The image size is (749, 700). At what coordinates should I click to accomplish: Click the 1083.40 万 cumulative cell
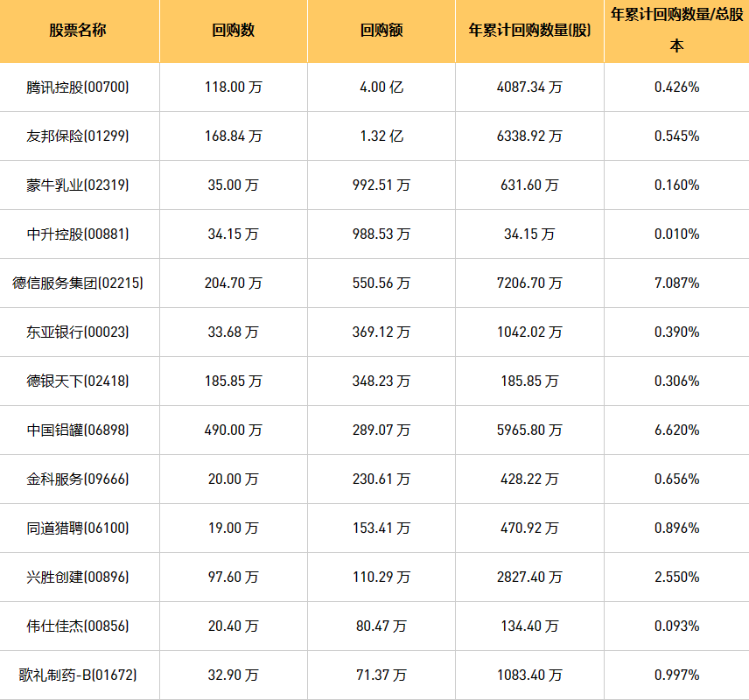click(x=529, y=675)
